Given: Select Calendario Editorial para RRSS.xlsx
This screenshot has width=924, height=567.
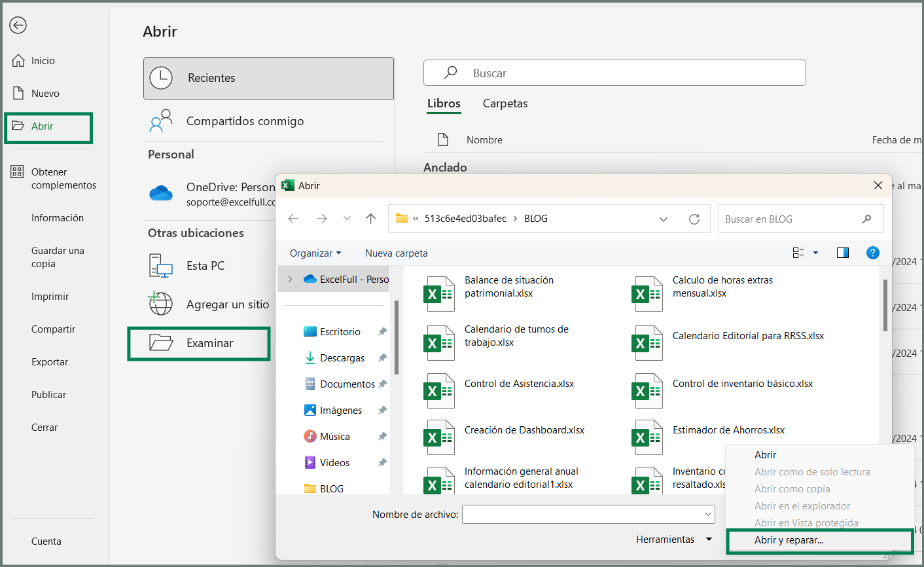Looking at the screenshot, I should coord(728,342).
